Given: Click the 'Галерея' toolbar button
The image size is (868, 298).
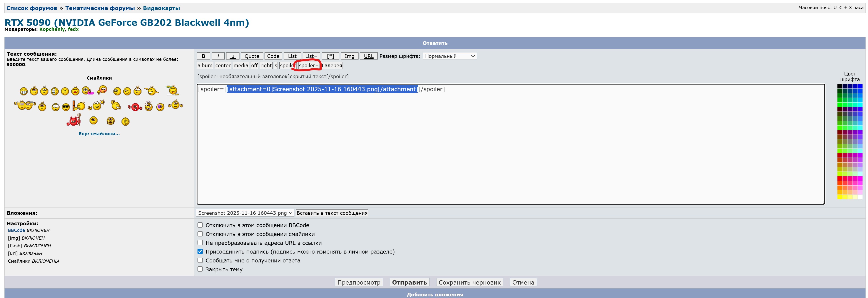Looking at the screenshot, I should 332,65.
